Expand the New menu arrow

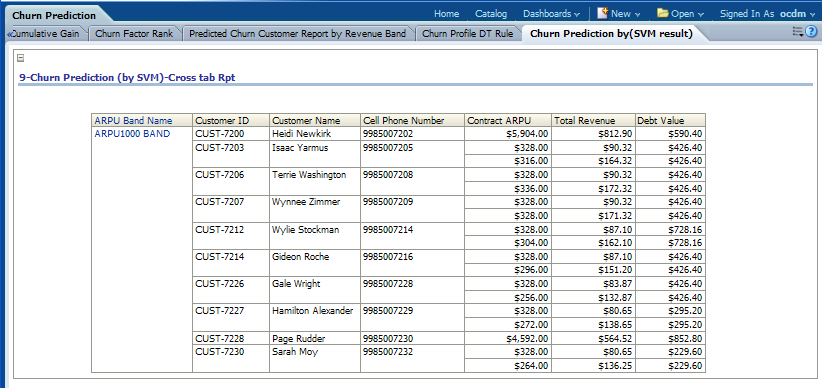click(637, 14)
